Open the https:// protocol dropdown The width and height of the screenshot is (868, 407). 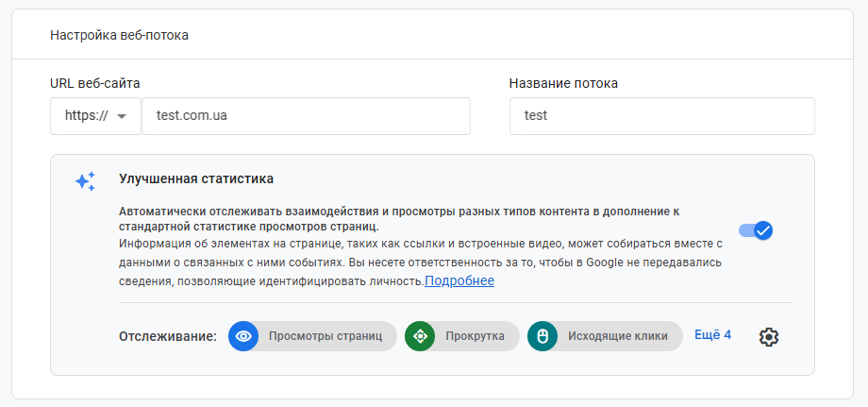click(x=95, y=116)
